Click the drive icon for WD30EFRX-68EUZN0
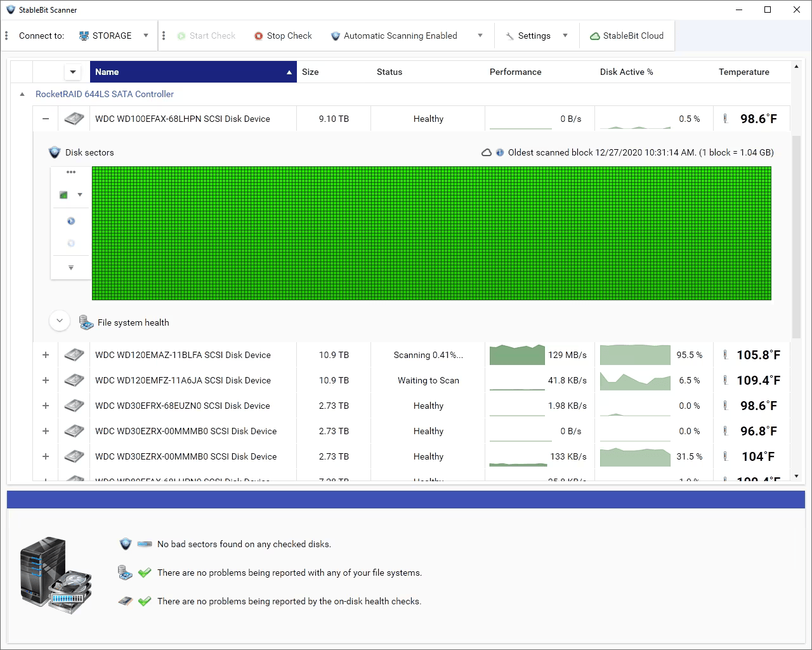The height and width of the screenshot is (650, 812). (x=74, y=406)
